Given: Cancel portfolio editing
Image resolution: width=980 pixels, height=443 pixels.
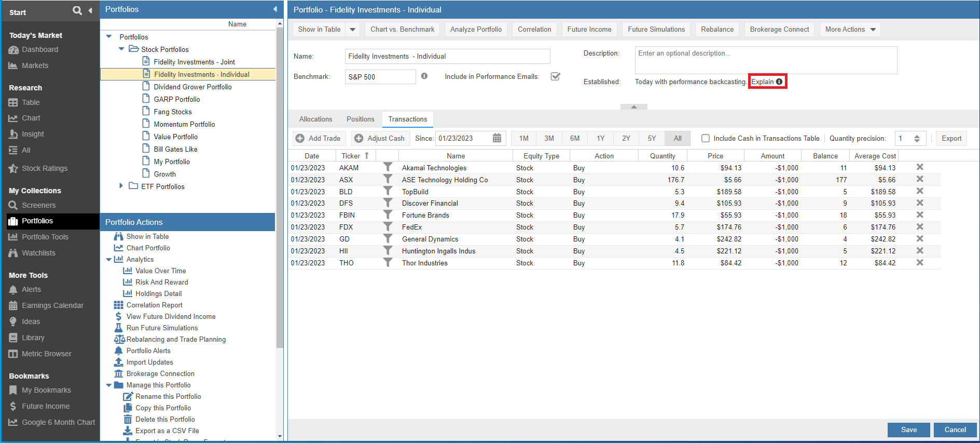Looking at the screenshot, I should point(955,429).
